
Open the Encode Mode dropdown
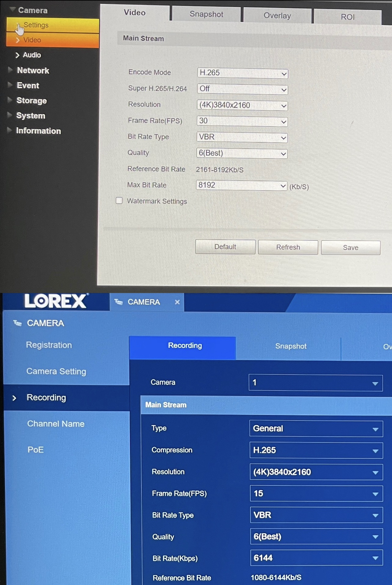[242, 73]
